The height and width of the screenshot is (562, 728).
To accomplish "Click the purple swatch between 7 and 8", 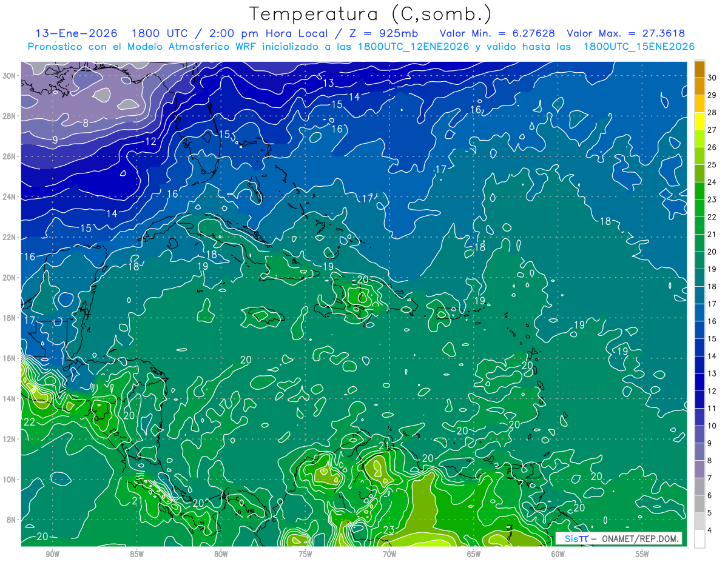I will click(x=699, y=469).
